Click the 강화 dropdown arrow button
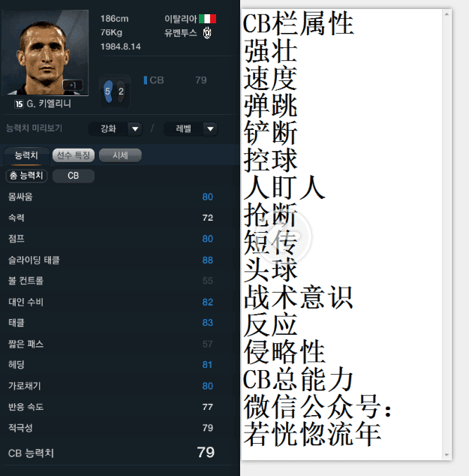469x476 pixels. click(135, 129)
